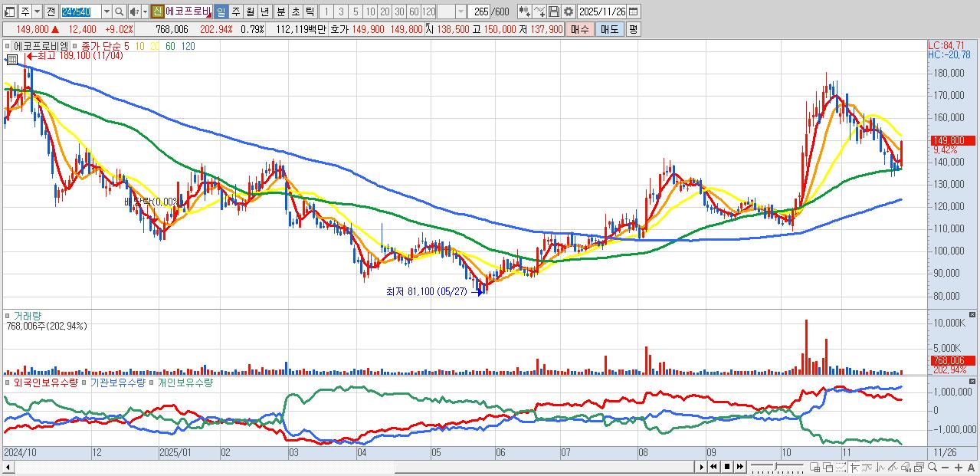Click the indicator add icon left of the floppy disk
Image resolution: width=980 pixels, height=476 pixels.
pos(524,11)
